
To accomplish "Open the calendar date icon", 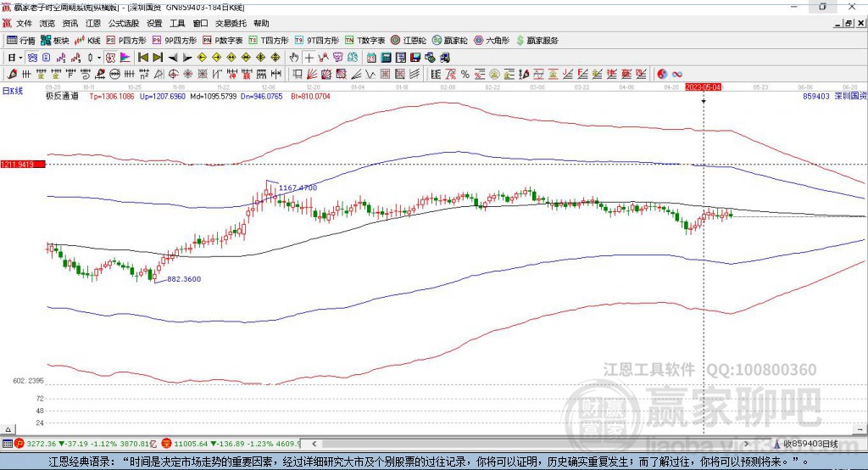I will click(371, 58).
